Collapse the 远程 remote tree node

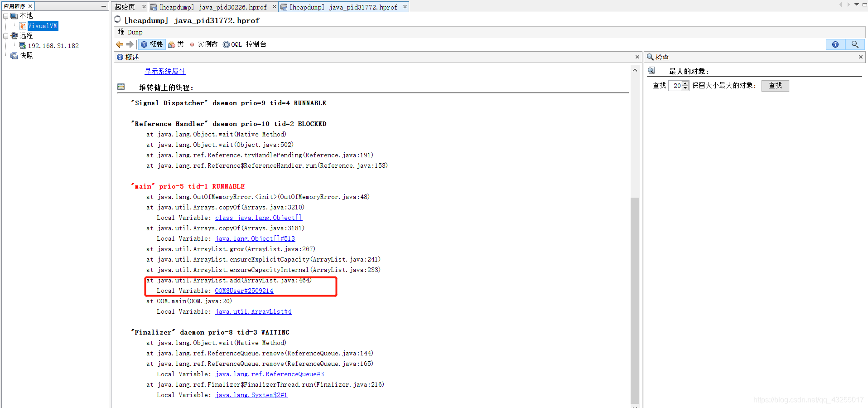tap(6, 36)
